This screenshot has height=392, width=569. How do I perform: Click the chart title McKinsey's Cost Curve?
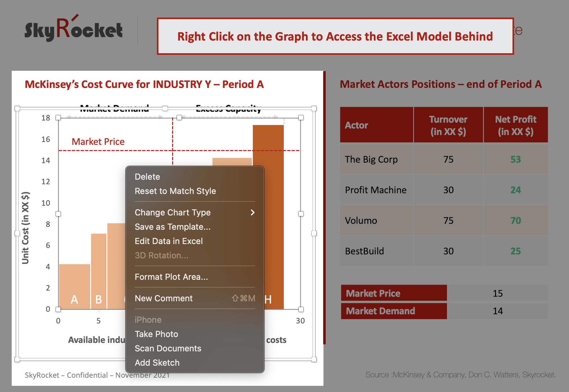pos(144,84)
